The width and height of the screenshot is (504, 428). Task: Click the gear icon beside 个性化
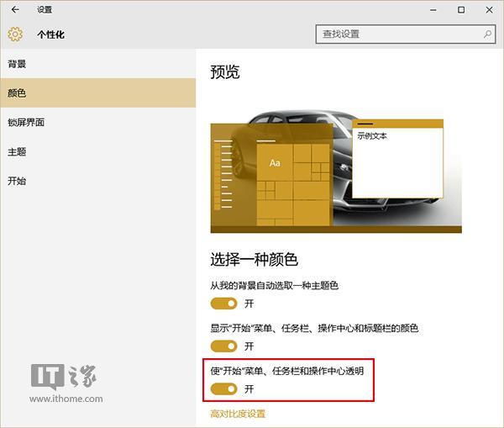pos(15,34)
